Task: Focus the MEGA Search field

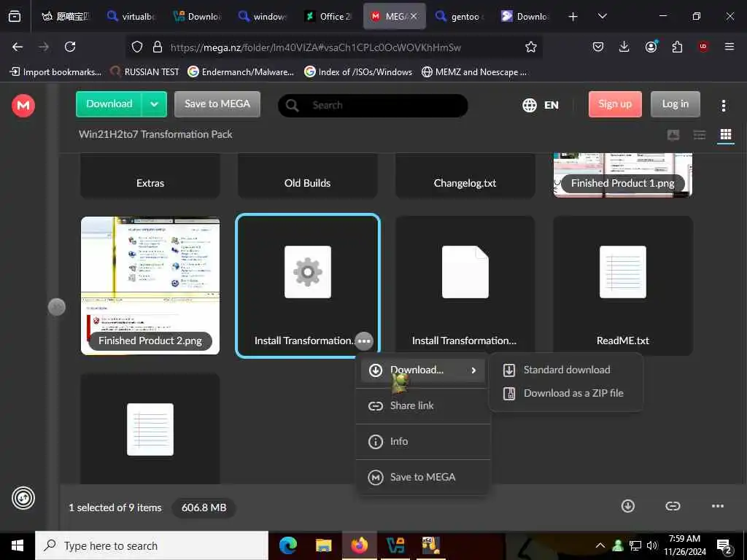Action: 373,105
